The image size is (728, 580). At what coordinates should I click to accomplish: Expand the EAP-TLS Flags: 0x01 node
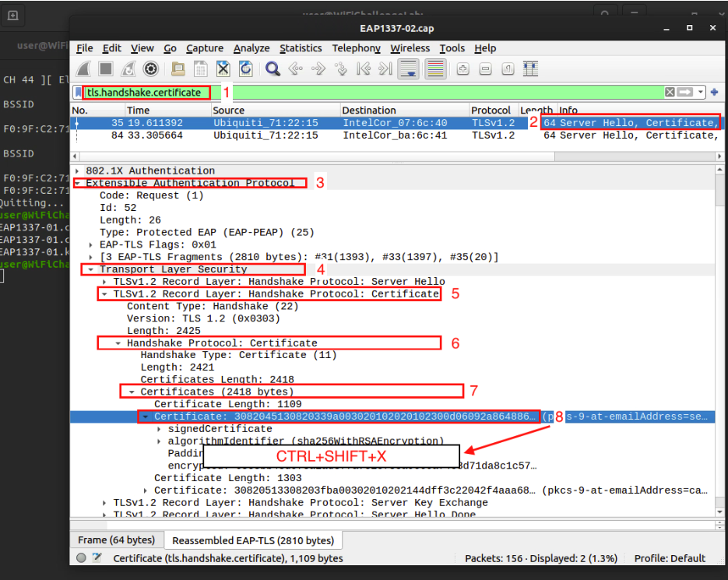point(91,244)
